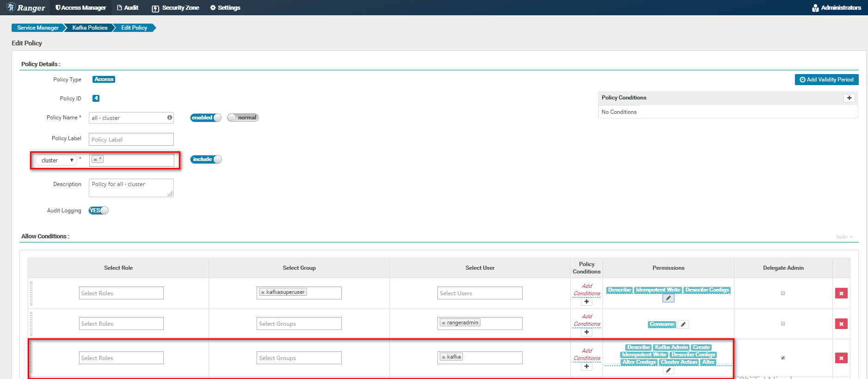Go to Kafka Policies breadcrumb

(90, 28)
